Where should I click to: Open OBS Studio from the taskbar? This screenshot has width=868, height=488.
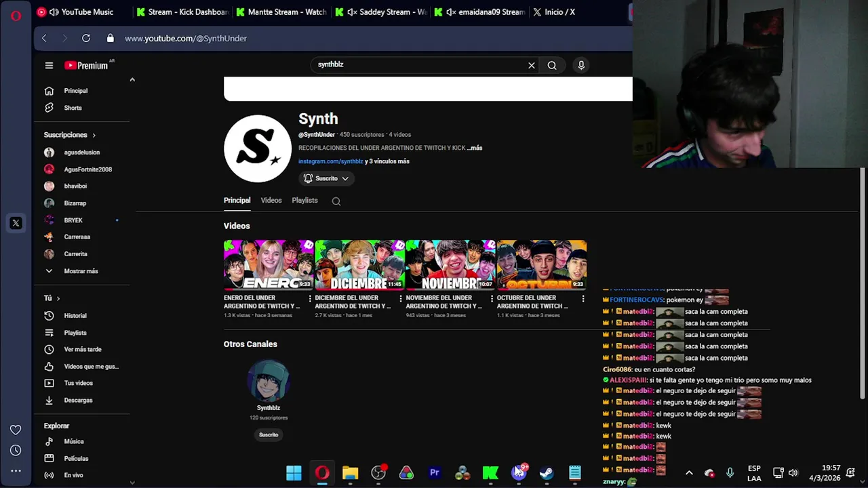pos(378,473)
